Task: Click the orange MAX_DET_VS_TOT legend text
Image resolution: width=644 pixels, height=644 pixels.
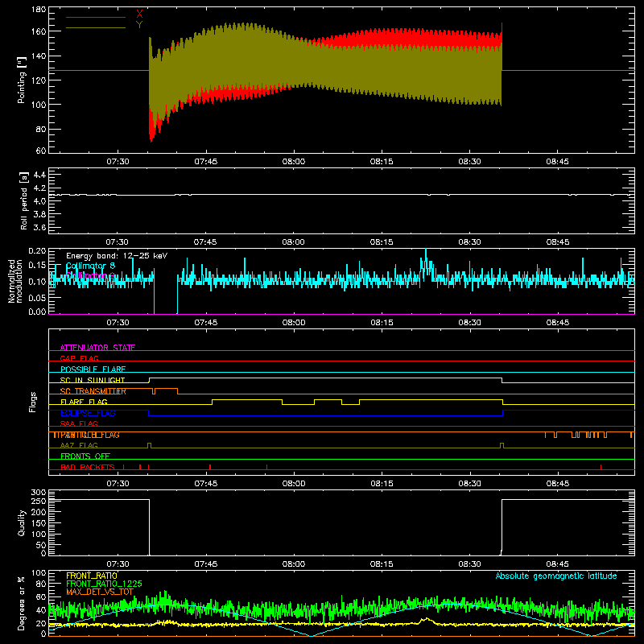Action: pyautogui.click(x=100, y=592)
